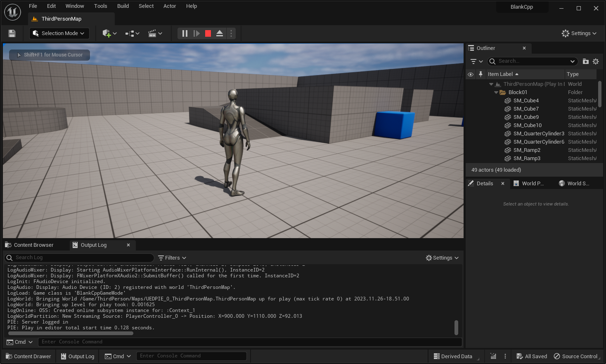This screenshot has height=364, width=606.
Task: Collapse the ThirdPersonMap world tree node
Action: tap(491, 84)
